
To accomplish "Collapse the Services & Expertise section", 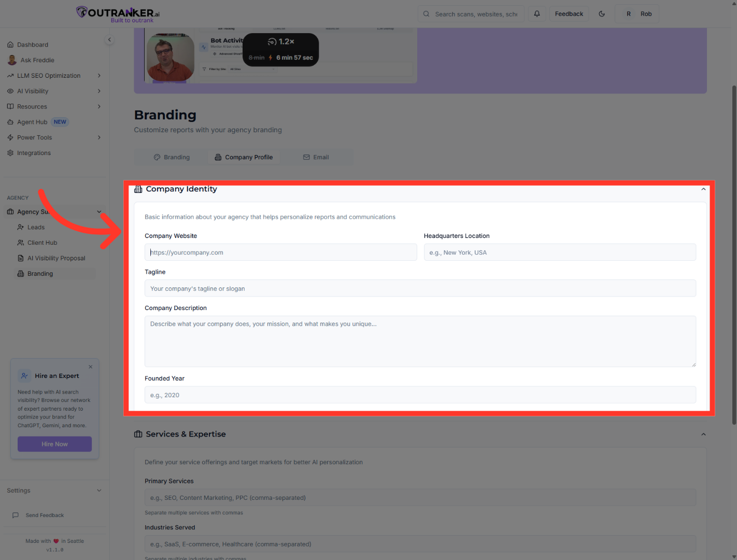I will tap(703, 434).
